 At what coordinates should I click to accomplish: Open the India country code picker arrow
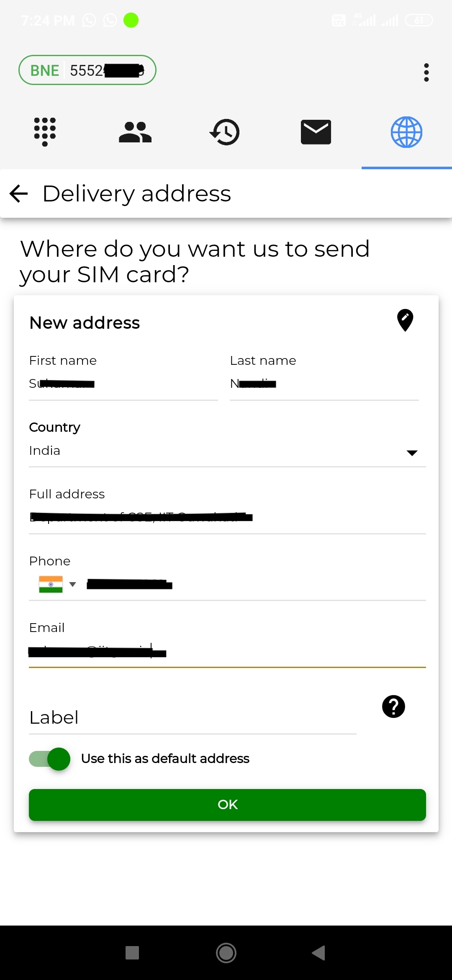(73, 584)
